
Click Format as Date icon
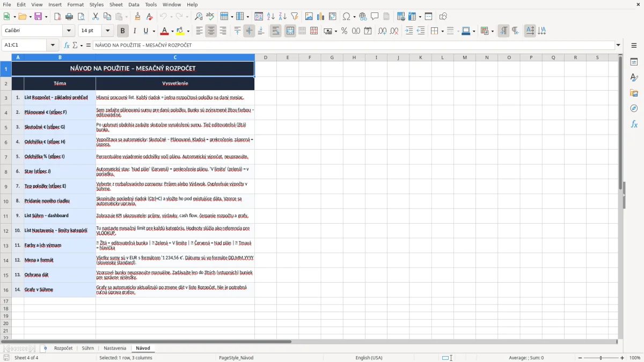click(x=368, y=31)
